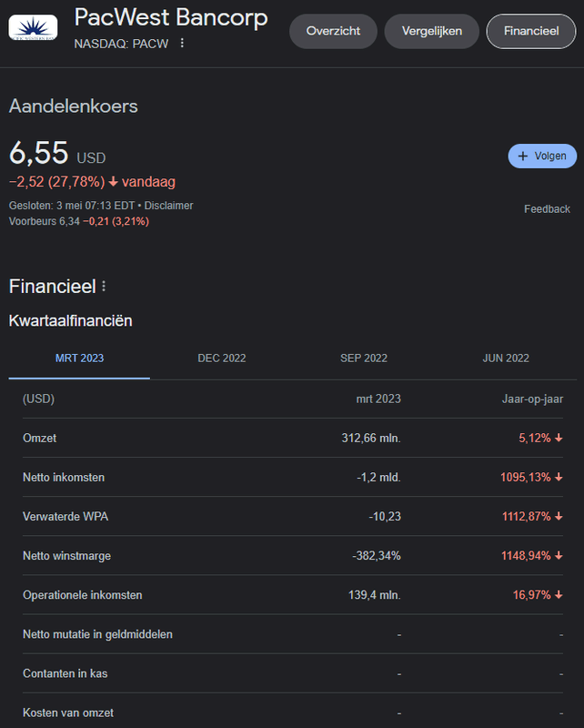
Task: Click the plus icon in Volgen button
Action: tap(523, 156)
